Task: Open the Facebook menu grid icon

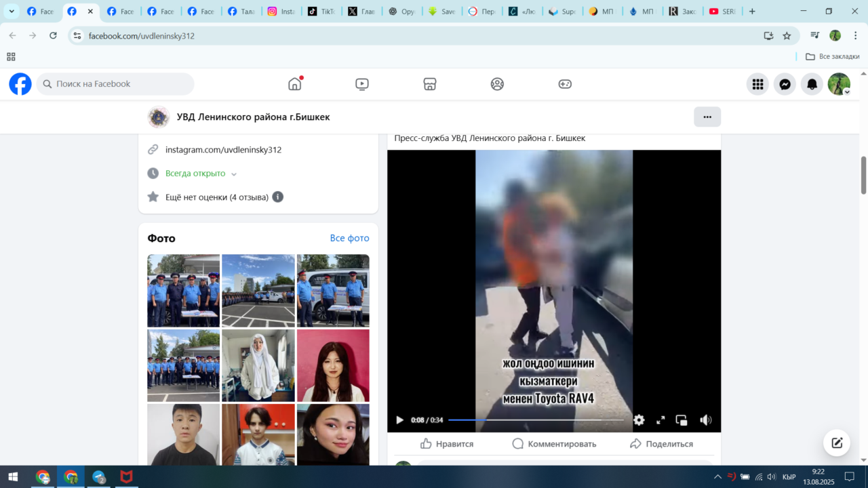Action: [x=757, y=84]
